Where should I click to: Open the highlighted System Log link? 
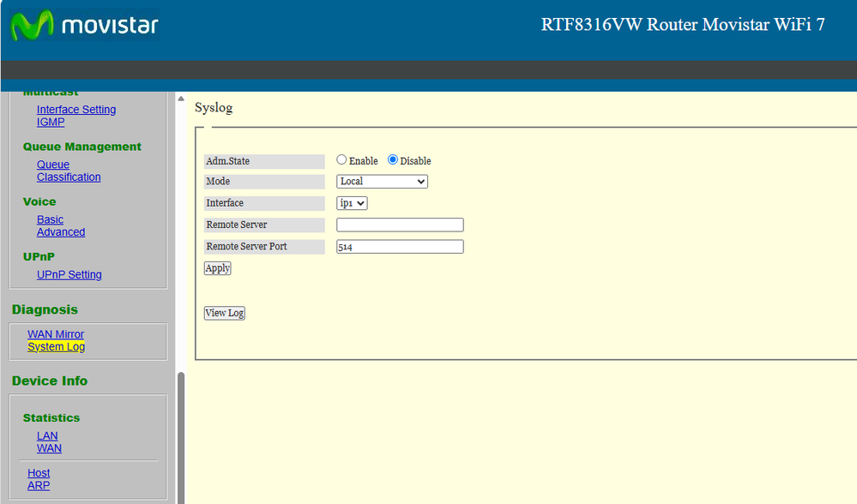(57, 347)
